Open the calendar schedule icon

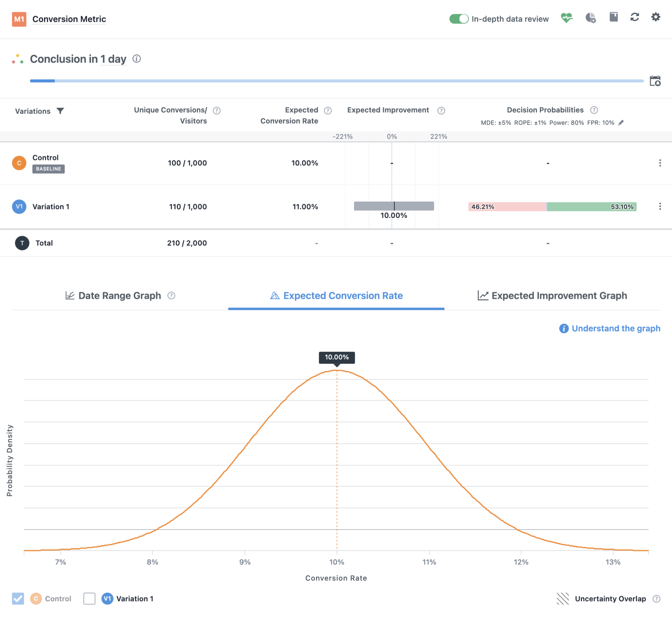pos(655,81)
